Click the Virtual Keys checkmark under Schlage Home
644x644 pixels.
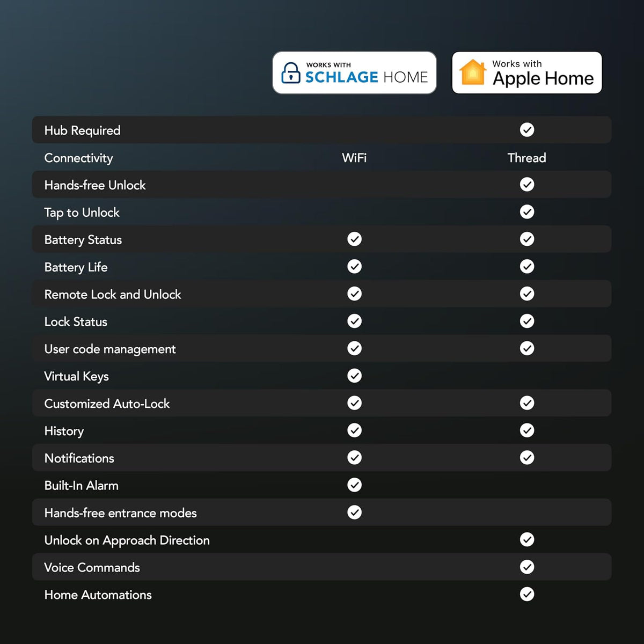354,376
